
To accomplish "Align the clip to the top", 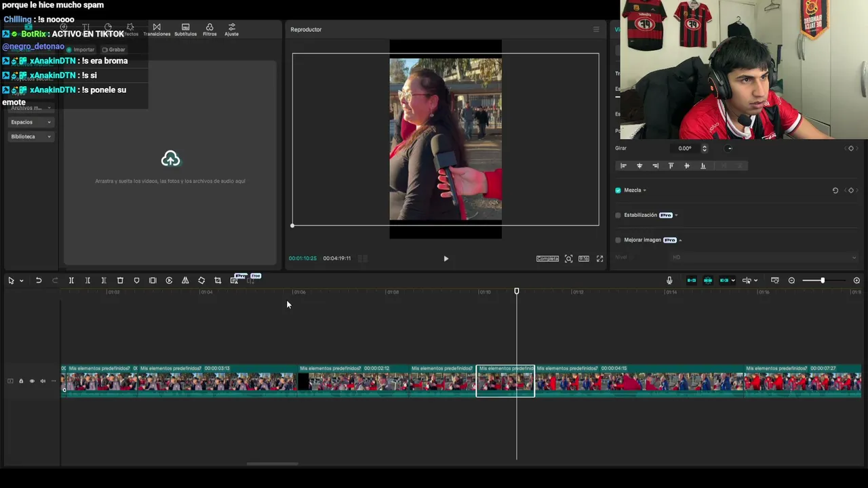I will [671, 166].
